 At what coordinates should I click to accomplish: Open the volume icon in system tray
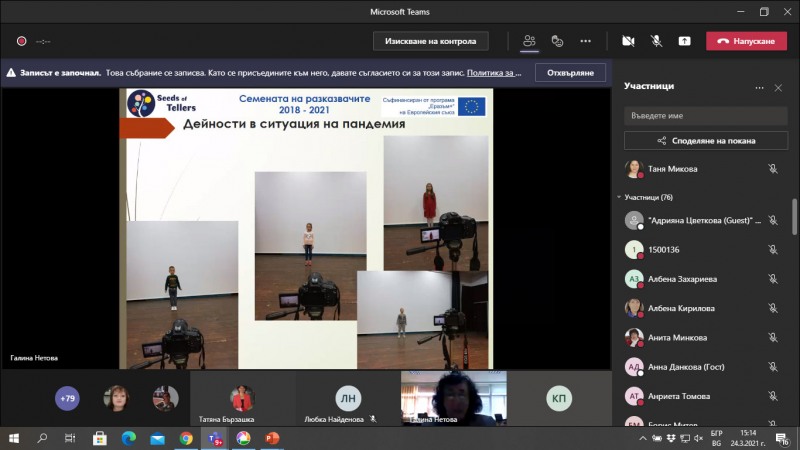click(x=698, y=438)
